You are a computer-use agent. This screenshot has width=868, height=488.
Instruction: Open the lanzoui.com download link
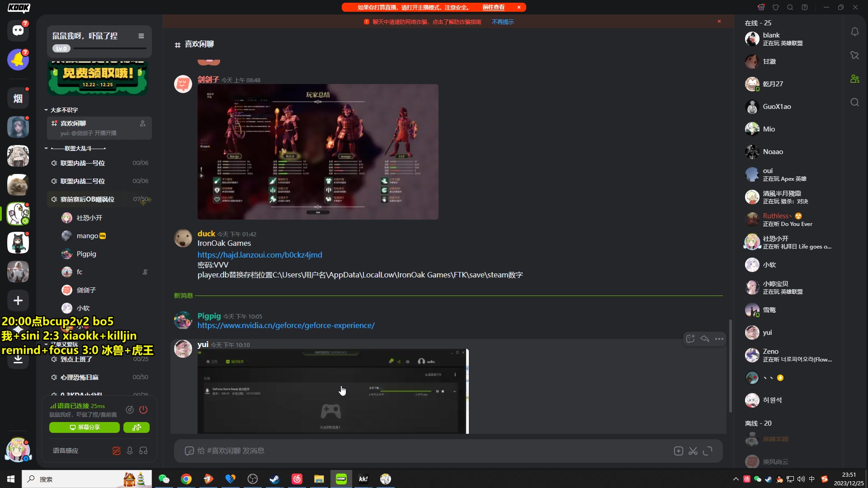pyautogui.click(x=260, y=255)
